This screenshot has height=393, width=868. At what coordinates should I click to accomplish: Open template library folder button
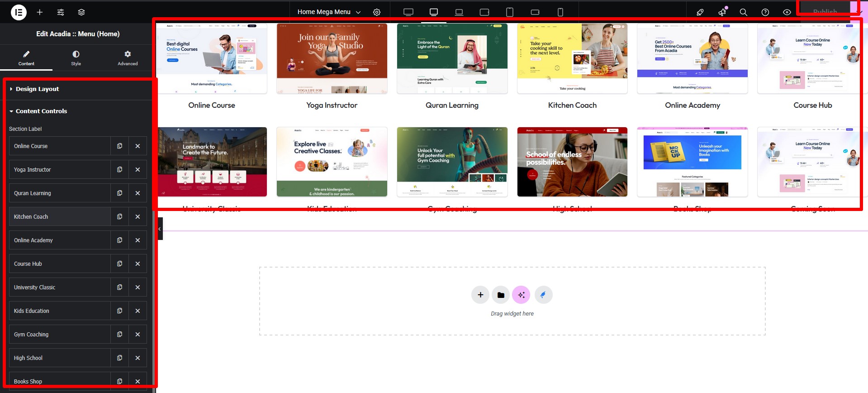(x=501, y=295)
